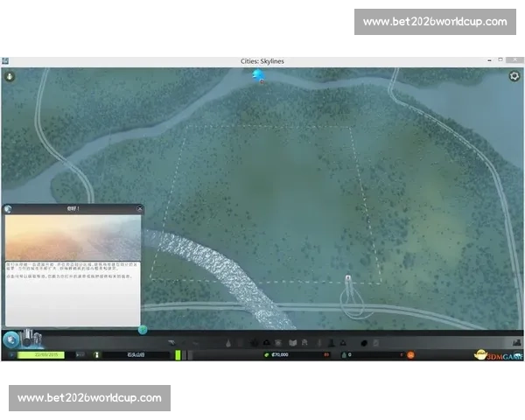Click the population icon
The image size is (525, 420).
(x=344, y=354)
